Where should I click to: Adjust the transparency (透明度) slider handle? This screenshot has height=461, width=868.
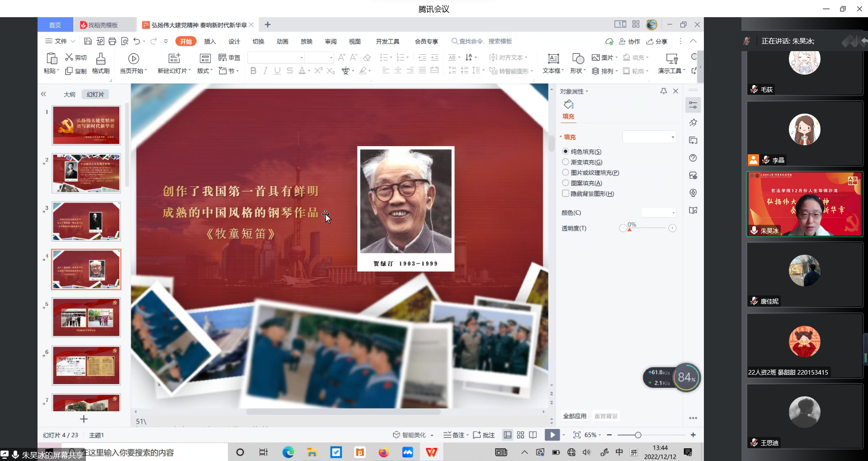tap(629, 229)
